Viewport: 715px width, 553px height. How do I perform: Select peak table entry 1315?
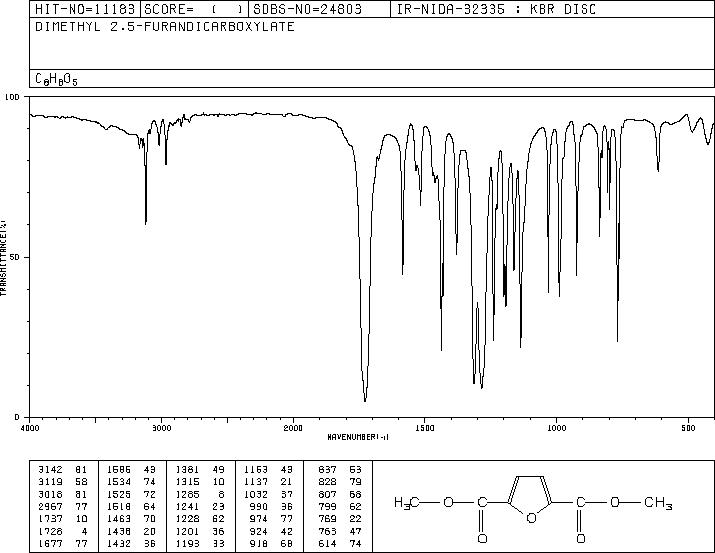pyautogui.click(x=201, y=481)
